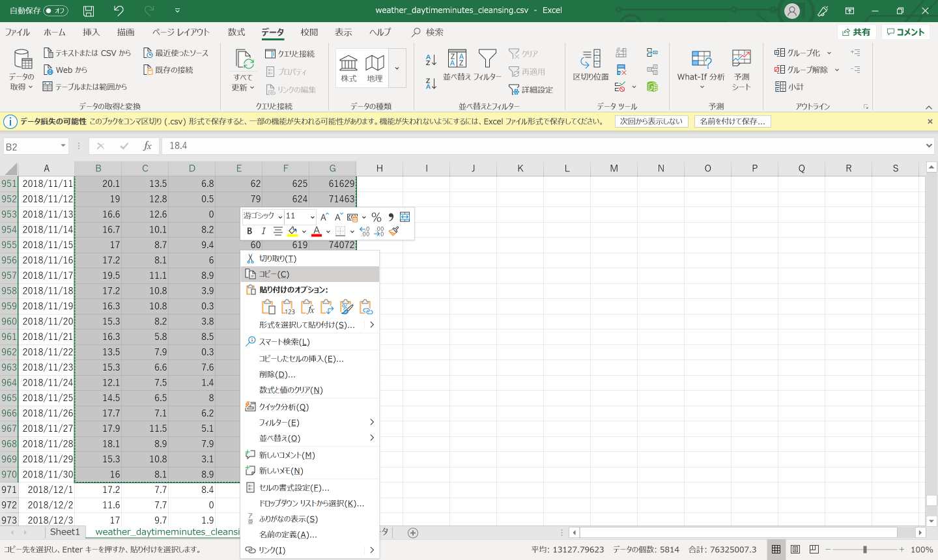The image size is (938, 560).
Task: Sort ascending A to Z icon
Action: click(x=431, y=60)
